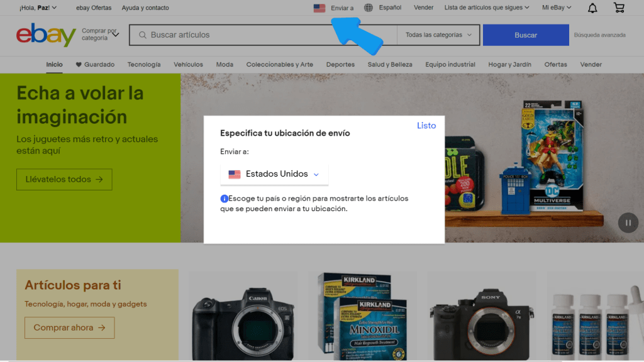This screenshot has width=644, height=362.
Task: Open the Sony Alpha camera thumbnail
Action: 482,316
